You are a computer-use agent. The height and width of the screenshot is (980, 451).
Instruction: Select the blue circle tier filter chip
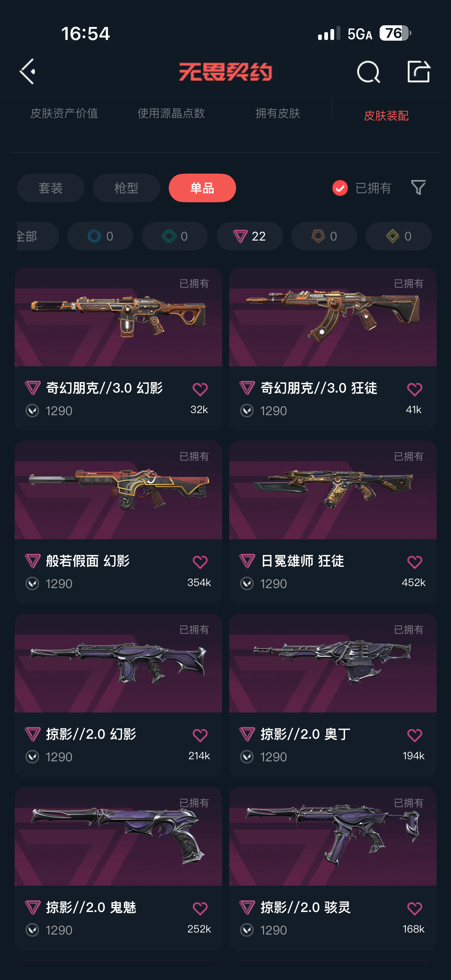click(x=100, y=236)
